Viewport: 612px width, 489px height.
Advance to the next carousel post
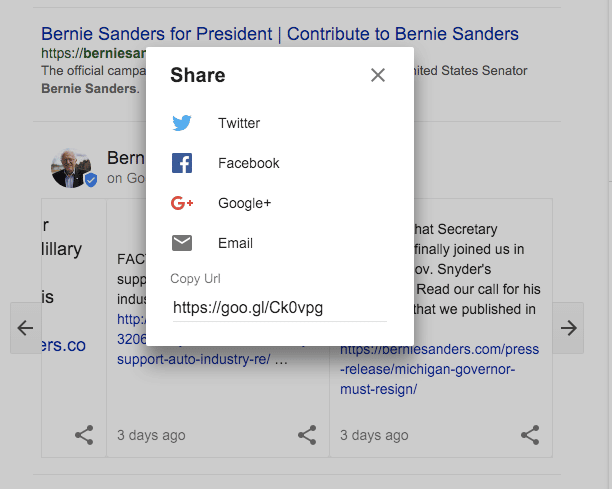[568, 328]
